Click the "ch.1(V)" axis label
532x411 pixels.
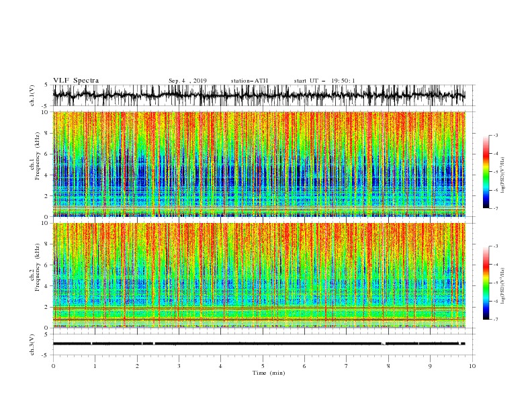point(32,95)
